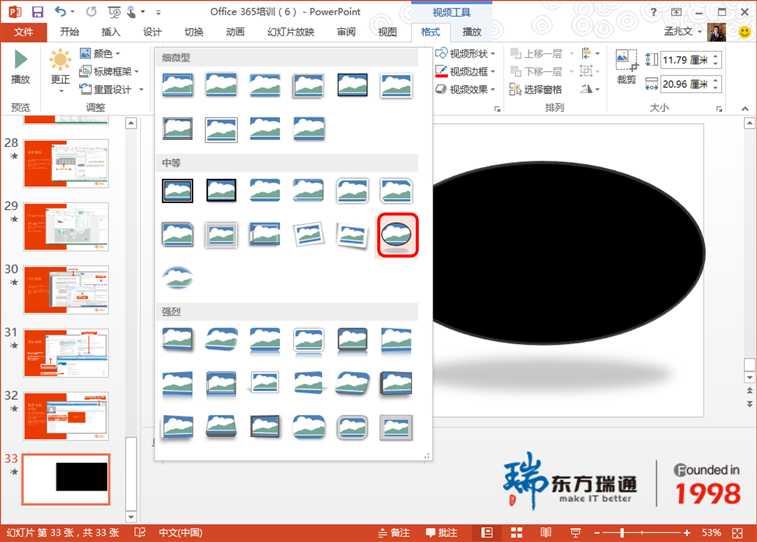757x542 pixels.
Task: Switch to the 切换 transitions tab
Action: pos(194,32)
